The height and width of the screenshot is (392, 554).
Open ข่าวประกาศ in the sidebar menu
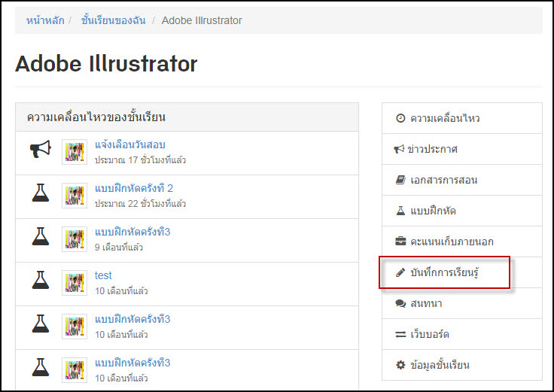pos(462,149)
